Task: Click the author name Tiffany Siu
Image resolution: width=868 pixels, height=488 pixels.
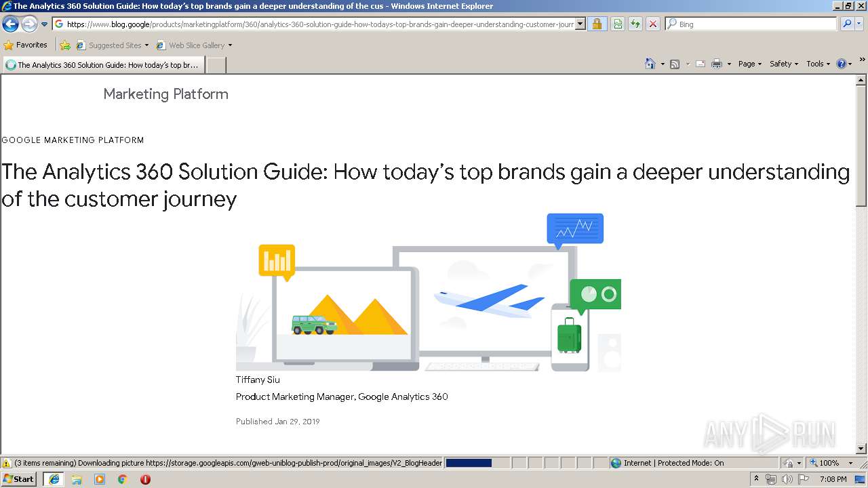Action: coord(258,380)
